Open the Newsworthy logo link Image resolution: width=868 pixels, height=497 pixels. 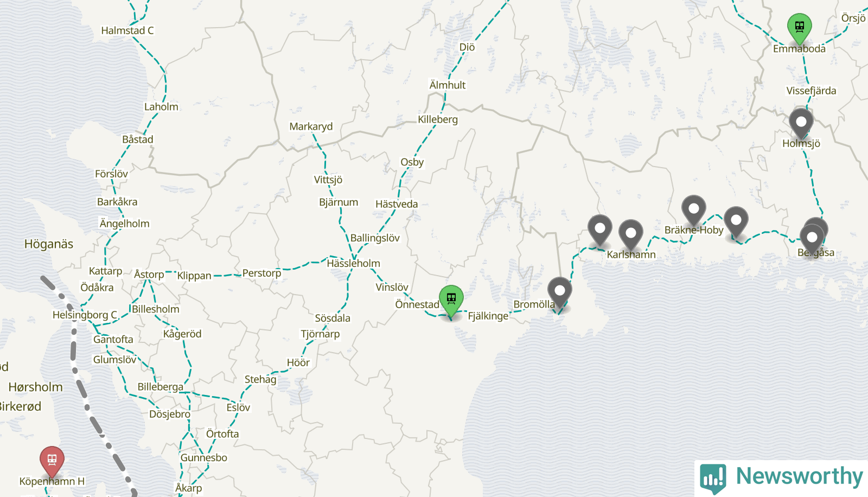[x=781, y=478]
